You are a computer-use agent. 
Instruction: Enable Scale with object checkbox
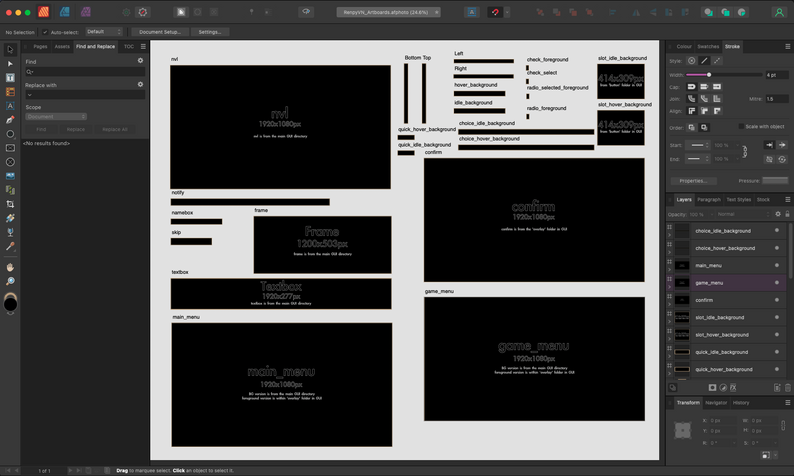pos(741,126)
